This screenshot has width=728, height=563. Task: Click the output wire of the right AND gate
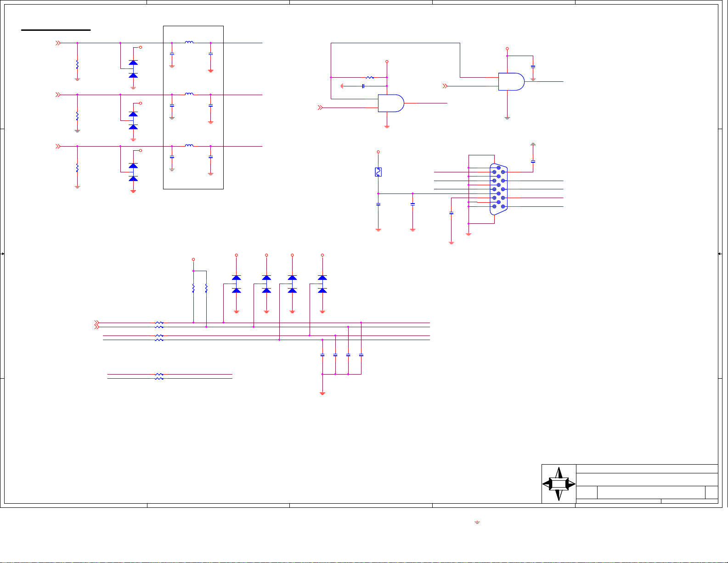click(544, 81)
